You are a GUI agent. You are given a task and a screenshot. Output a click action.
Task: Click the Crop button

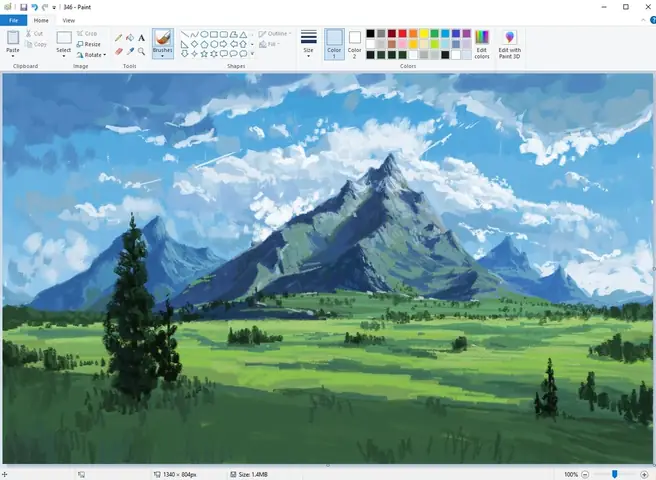point(87,33)
